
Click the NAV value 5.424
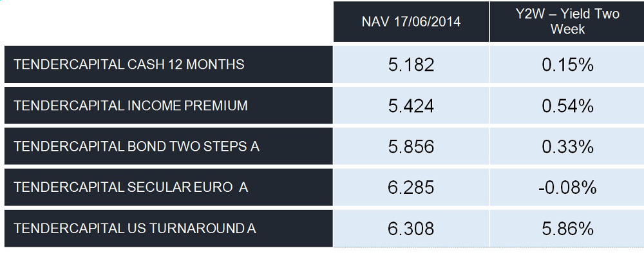tap(411, 106)
